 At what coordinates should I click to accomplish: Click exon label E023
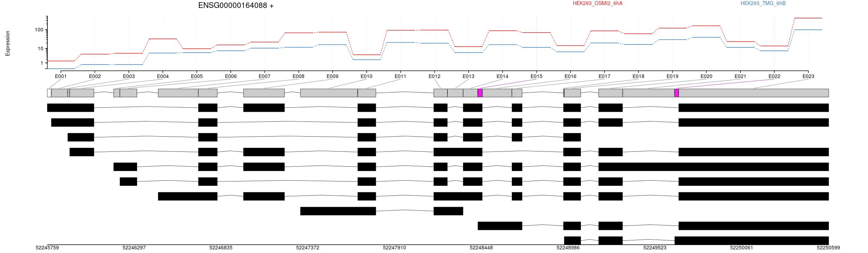tap(808, 76)
